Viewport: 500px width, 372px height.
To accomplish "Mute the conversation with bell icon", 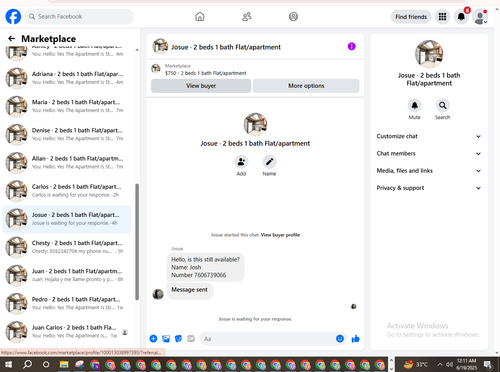I will click(414, 105).
